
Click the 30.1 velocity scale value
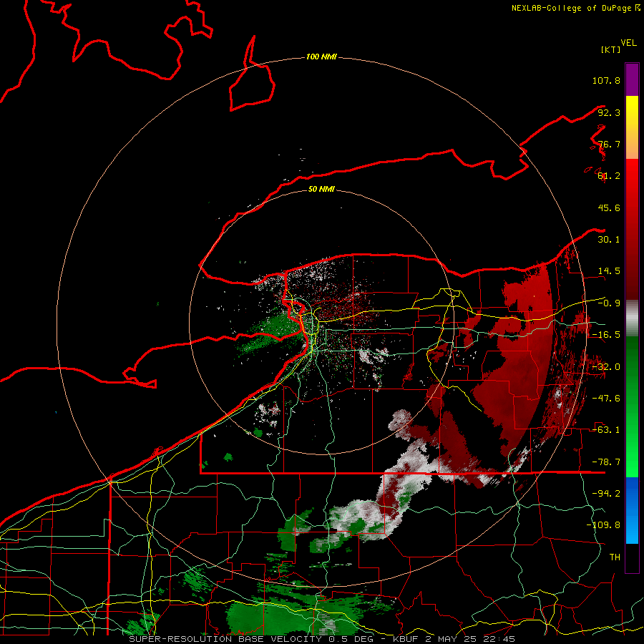[609, 240]
